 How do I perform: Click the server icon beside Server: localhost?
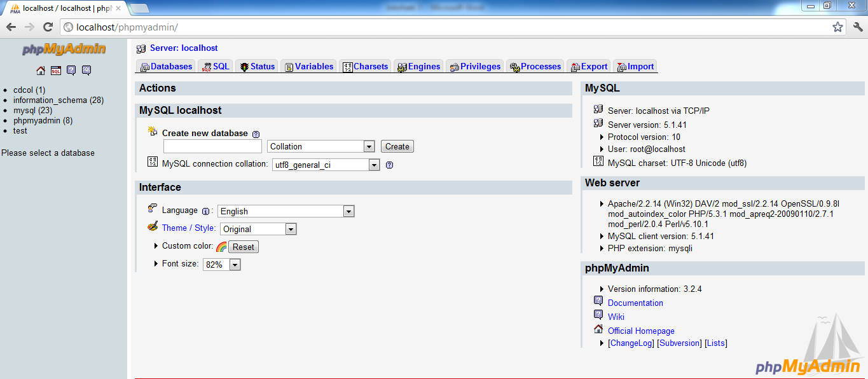click(x=141, y=48)
